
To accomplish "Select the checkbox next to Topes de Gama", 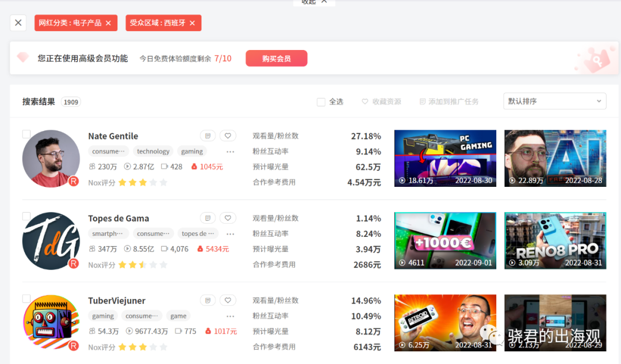I will (26, 216).
